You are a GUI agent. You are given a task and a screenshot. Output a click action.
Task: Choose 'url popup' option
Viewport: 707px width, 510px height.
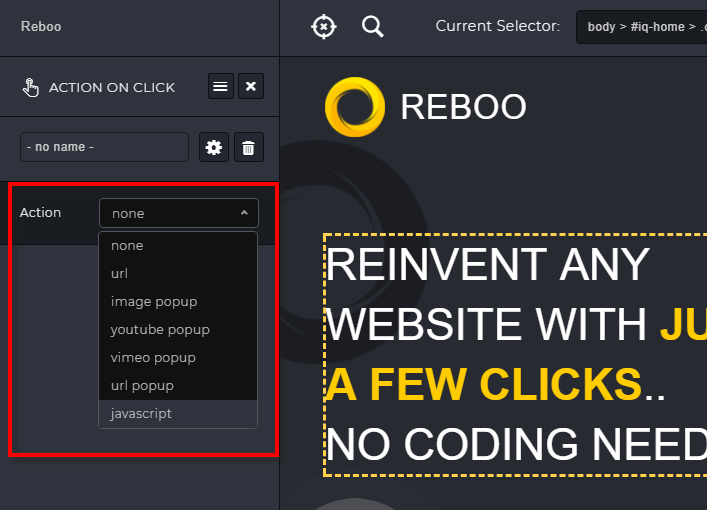[178, 386]
